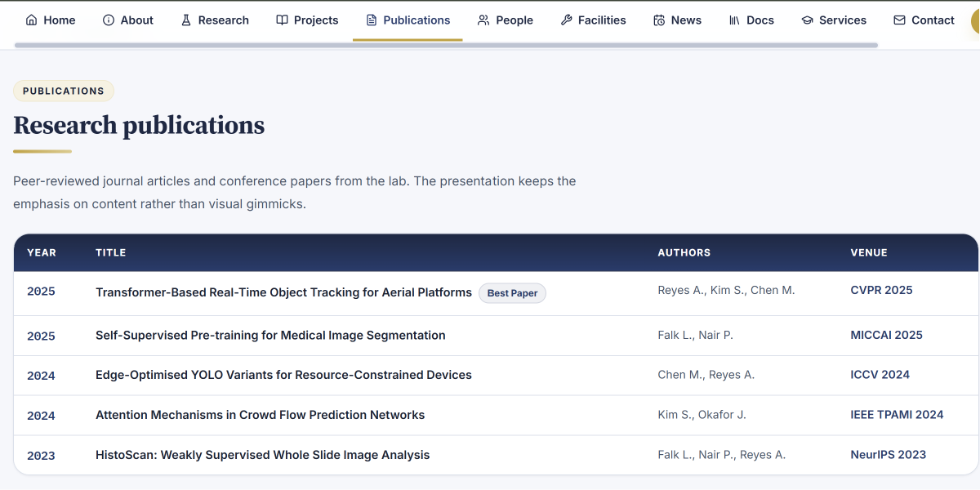Click the TITLE column header

[x=111, y=252]
